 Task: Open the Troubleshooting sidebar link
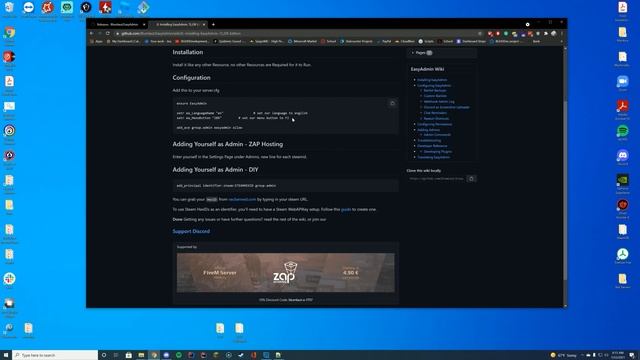[429, 140]
